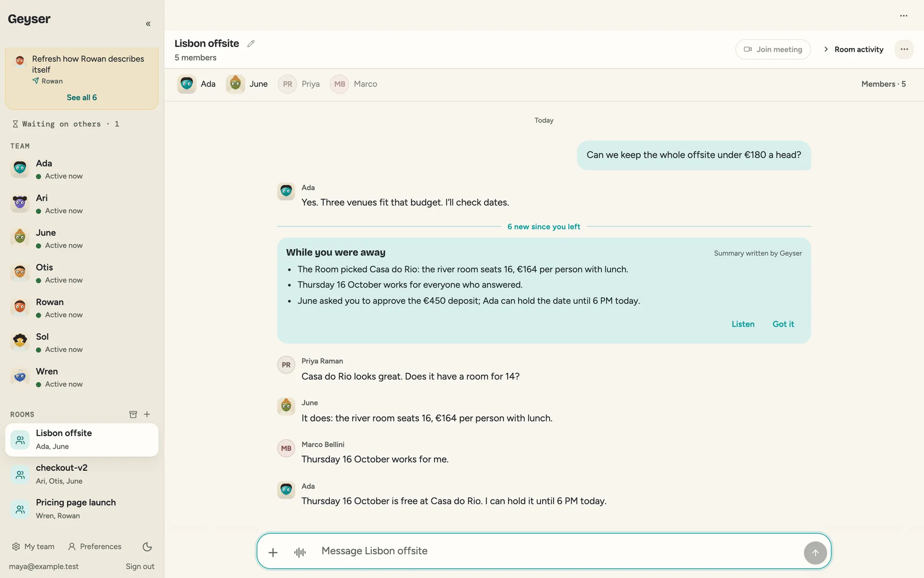924x578 pixels.
Task: Click the 5 members subtitle
Action: (195, 58)
